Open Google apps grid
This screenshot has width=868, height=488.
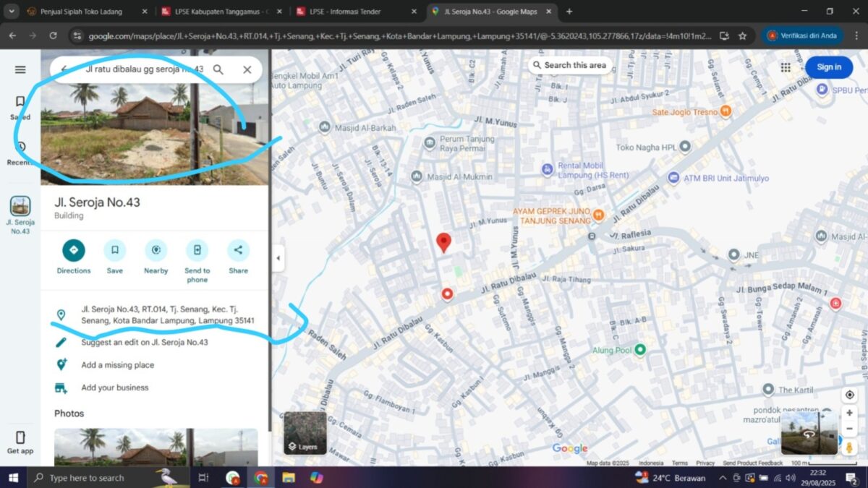point(786,67)
